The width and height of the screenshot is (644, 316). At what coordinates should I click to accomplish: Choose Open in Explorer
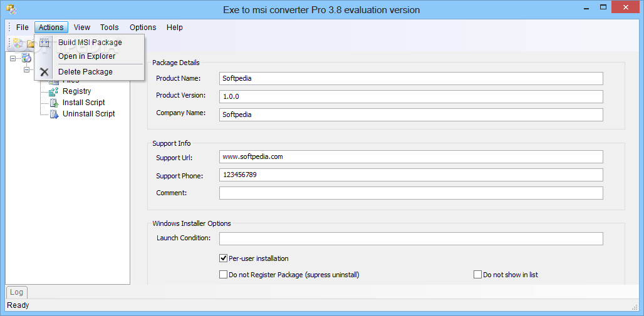pos(90,56)
